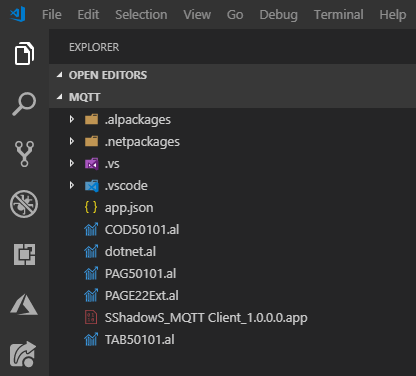The image size is (416, 376).
Task: Open the Help menu
Action: (x=393, y=15)
